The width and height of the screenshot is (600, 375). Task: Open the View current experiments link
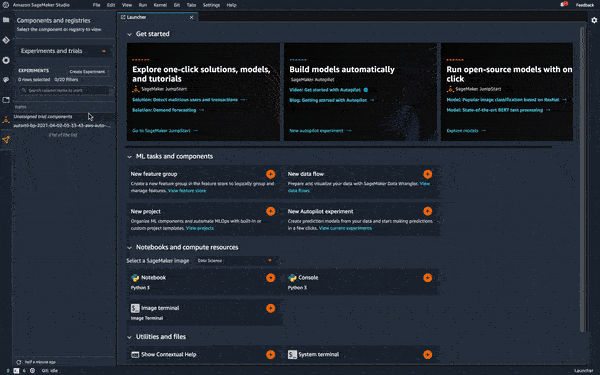pyautogui.click(x=345, y=228)
